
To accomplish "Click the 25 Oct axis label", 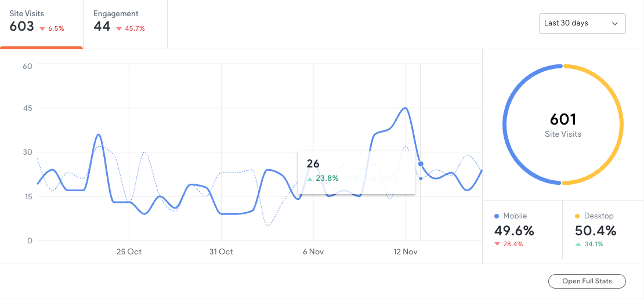I will [129, 252].
